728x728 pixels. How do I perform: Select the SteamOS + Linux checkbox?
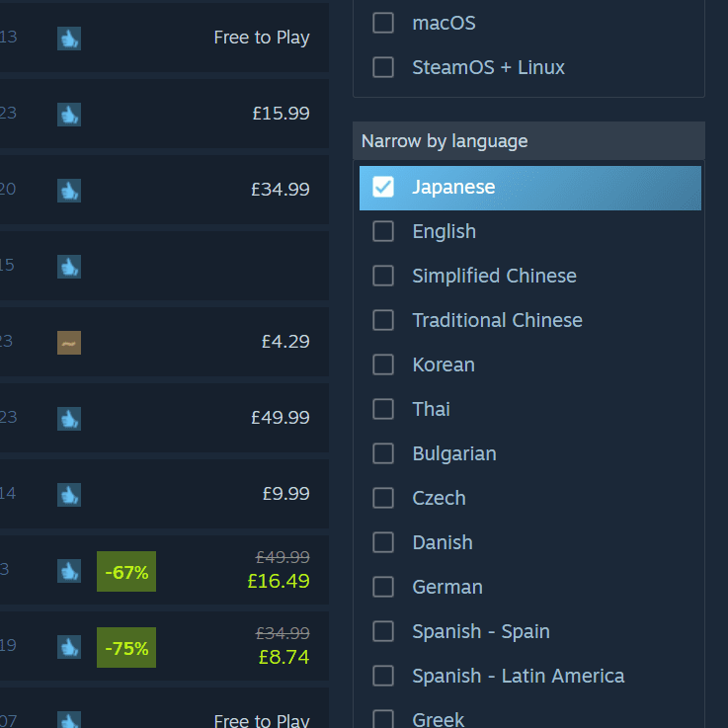(x=383, y=68)
